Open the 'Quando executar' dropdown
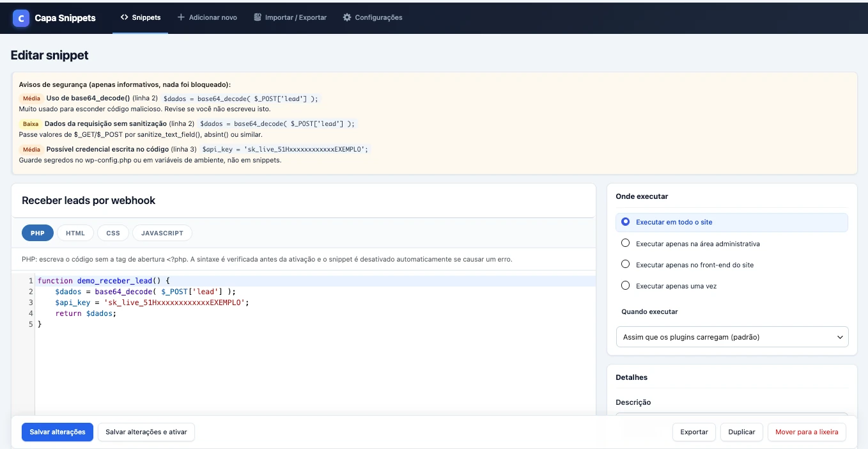The height and width of the screenshot is (449, 868). pos(732,336)
